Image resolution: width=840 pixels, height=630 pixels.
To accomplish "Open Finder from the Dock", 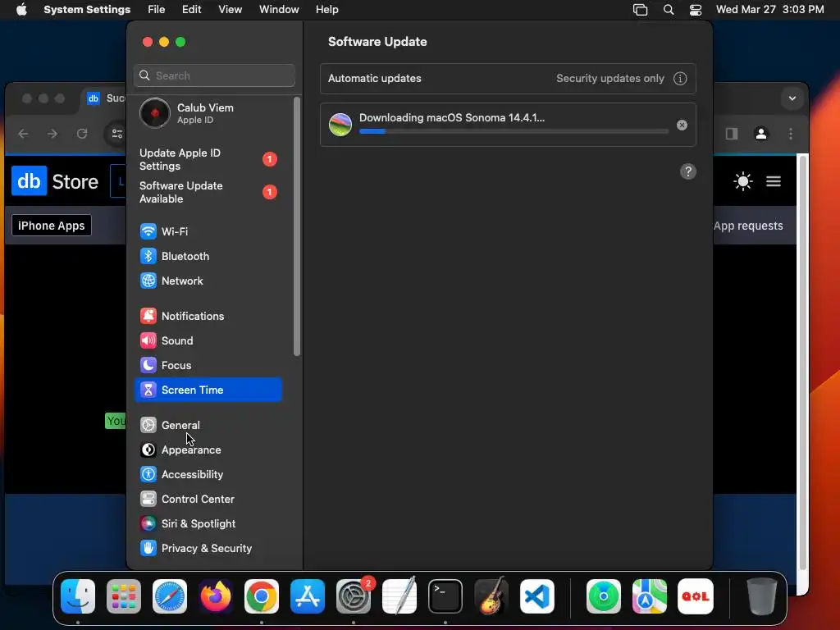I will point(78,596).
